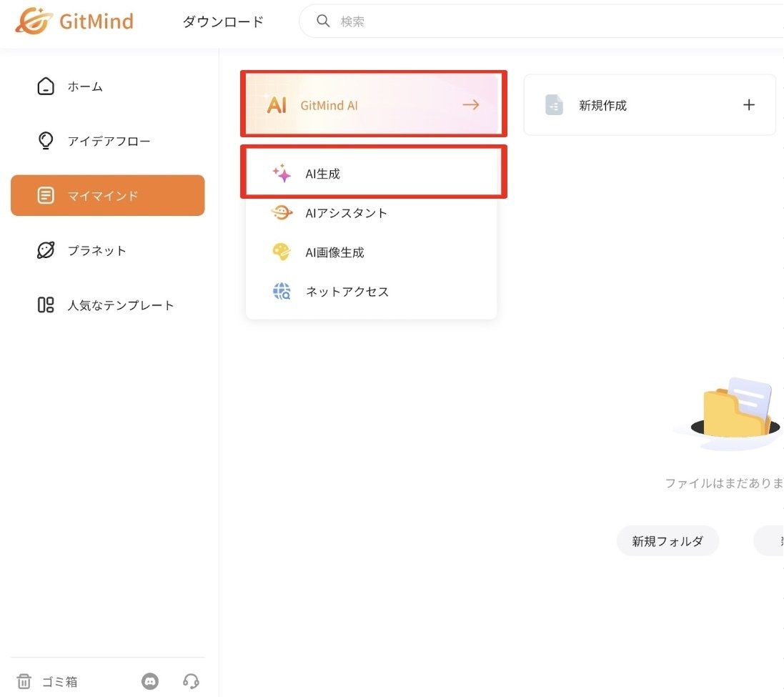
Task: Click the planet icon in sidebar
Action: pyautogui.click(x=46, y=250)
